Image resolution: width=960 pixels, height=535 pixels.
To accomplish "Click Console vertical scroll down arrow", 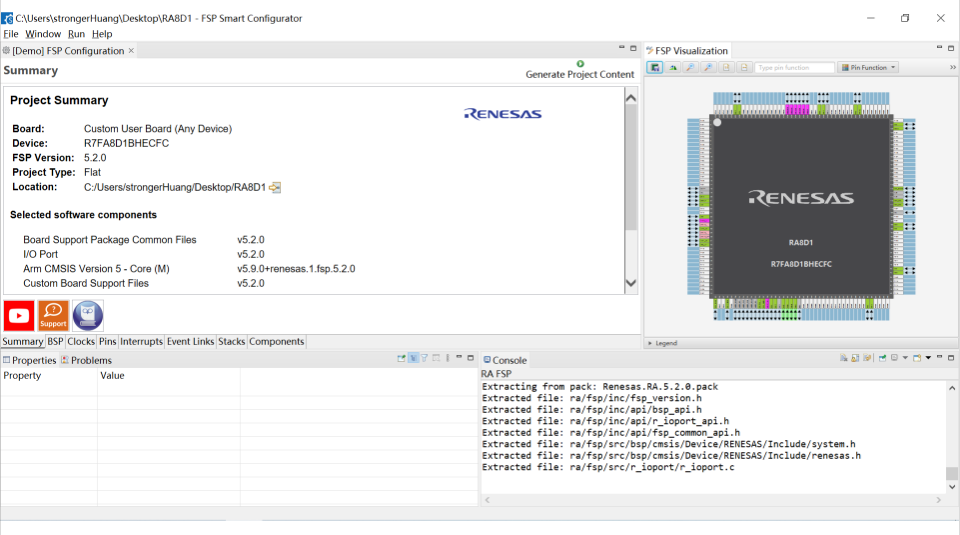I will (952, 487).
